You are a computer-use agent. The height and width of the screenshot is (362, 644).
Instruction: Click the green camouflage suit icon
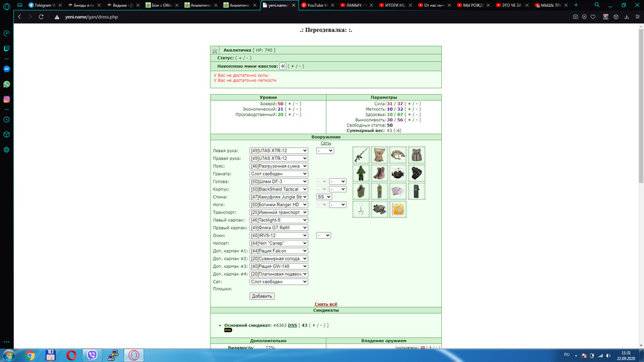[x=361, y=173]
